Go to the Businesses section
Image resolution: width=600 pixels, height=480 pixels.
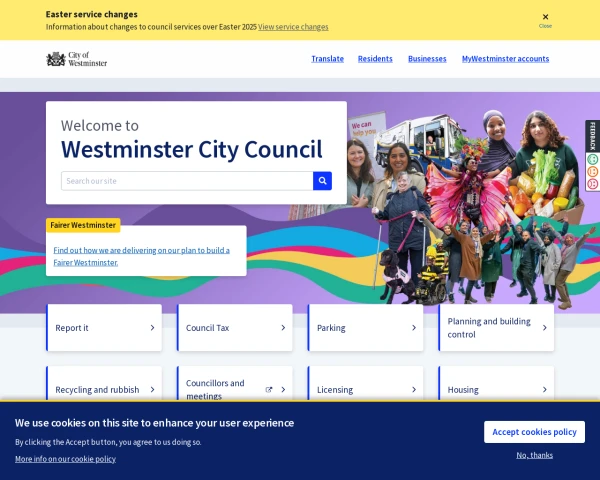(427, 59)
